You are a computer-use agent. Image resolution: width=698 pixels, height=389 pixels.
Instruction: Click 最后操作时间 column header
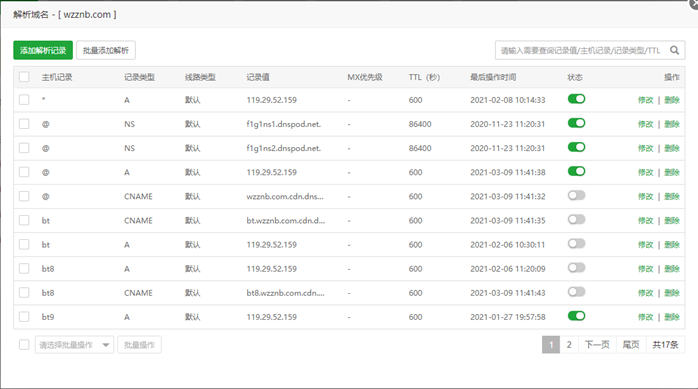click(x=493, y=77)
